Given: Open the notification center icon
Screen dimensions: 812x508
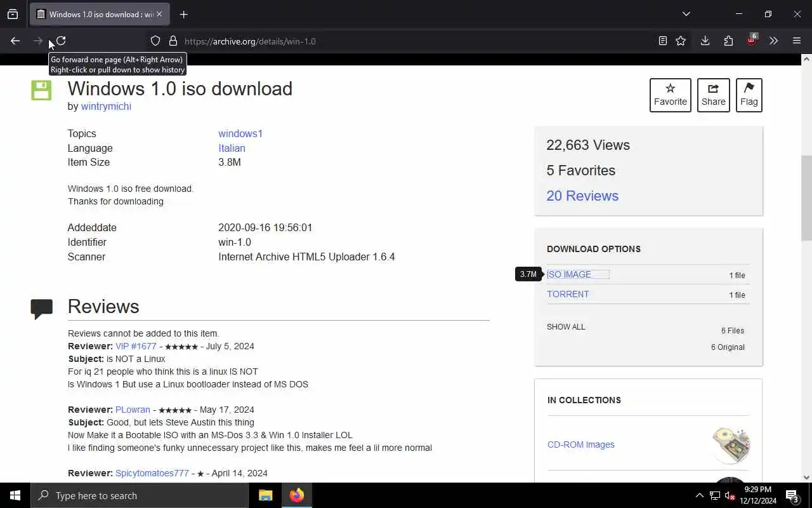Looking at the screenshot, I should [x=793, y=495].
